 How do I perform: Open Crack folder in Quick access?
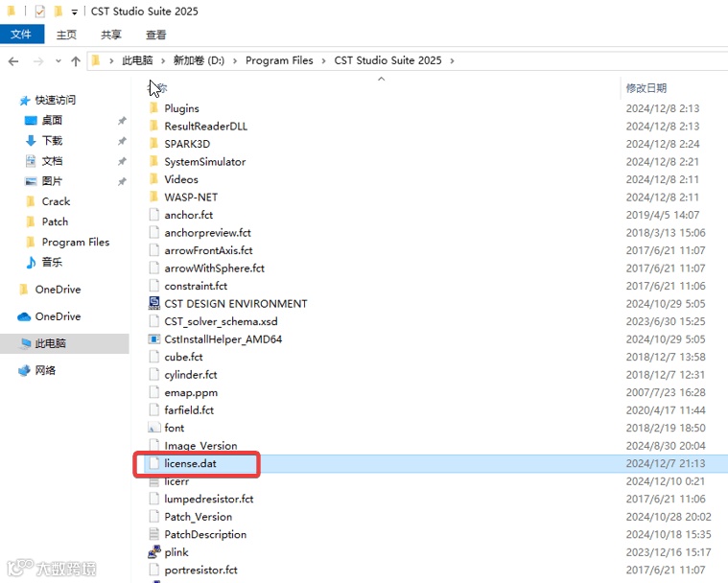pyautogui.click(x=56, y=201)
